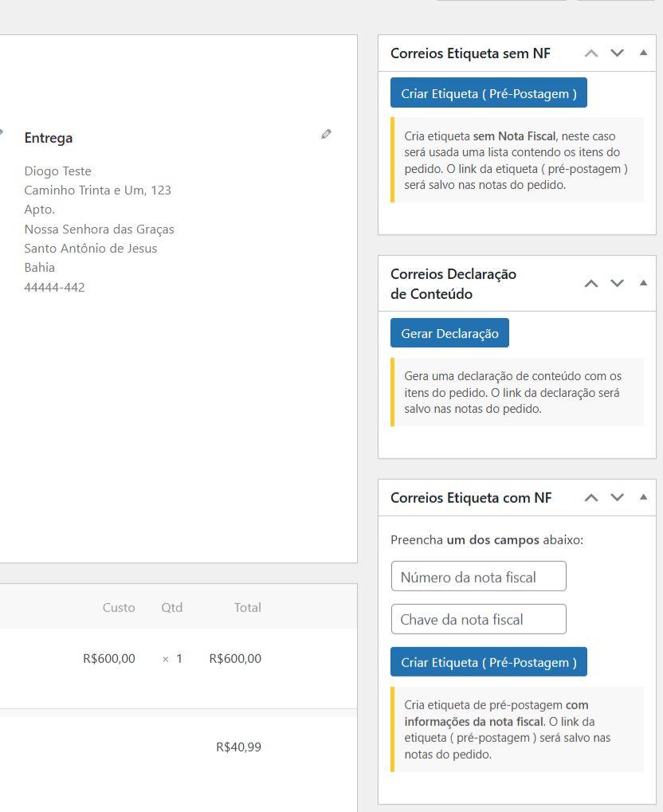Focus the Número da nota fiscal field

(x=479, y=576)
